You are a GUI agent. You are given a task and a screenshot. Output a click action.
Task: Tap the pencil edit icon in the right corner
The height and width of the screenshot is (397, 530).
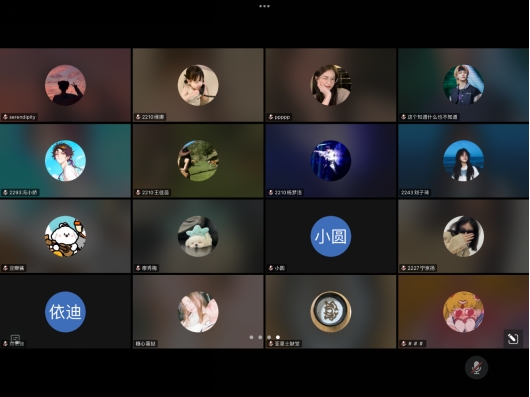(x=513, y=338)
